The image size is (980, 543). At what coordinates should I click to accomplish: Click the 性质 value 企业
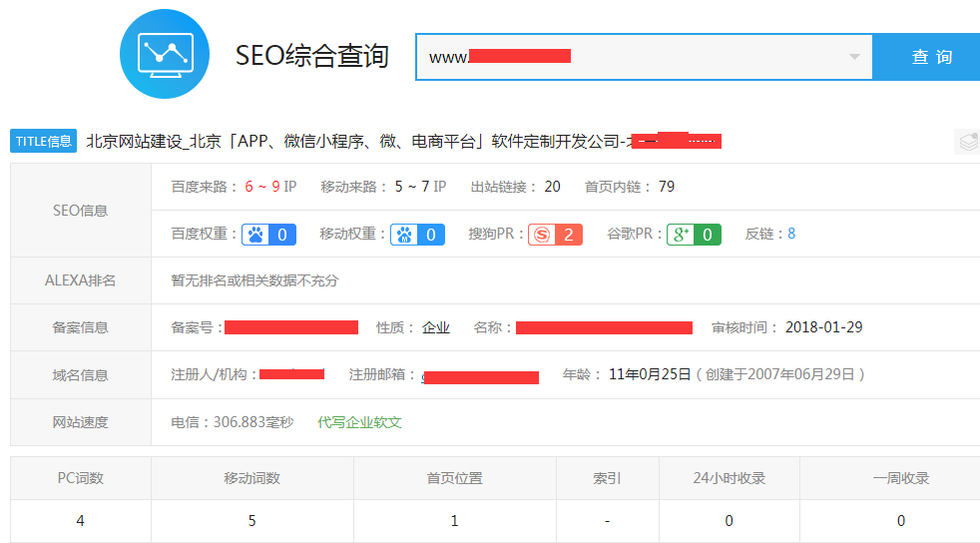point(436,327)
